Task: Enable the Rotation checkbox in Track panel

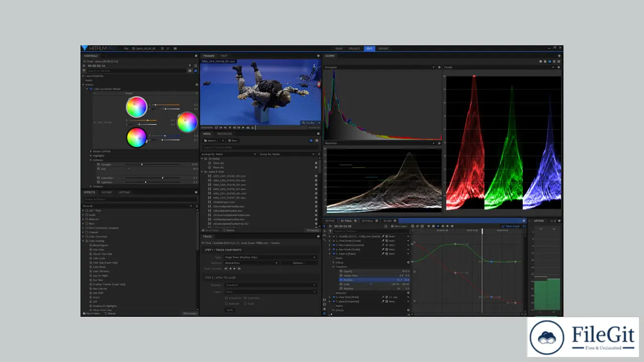Action: [226, 304]
